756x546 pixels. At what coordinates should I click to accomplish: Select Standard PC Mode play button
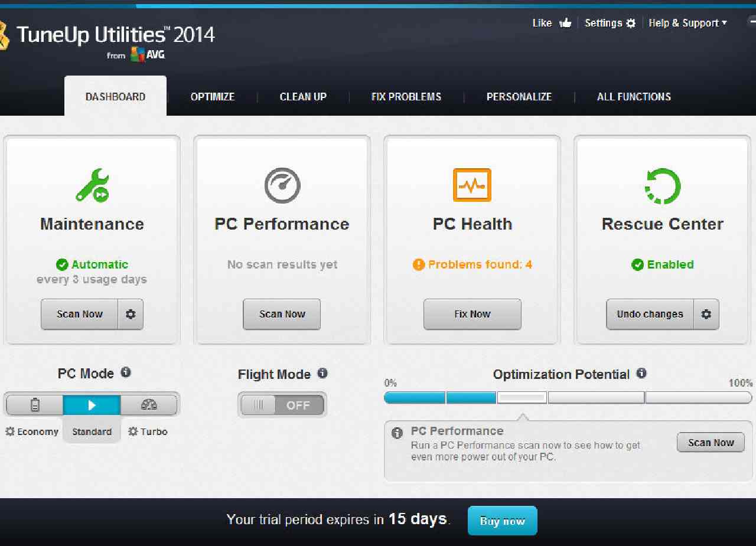coord(92,405)
